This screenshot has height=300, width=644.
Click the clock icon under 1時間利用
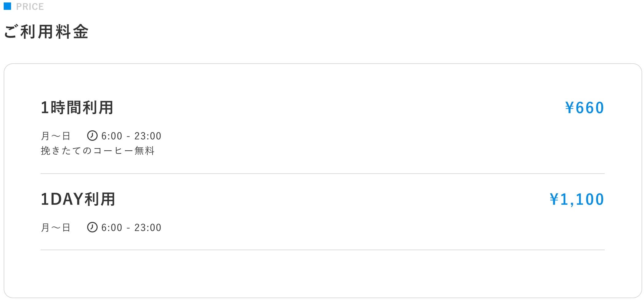pyautogui.click(x=92, y=136)
